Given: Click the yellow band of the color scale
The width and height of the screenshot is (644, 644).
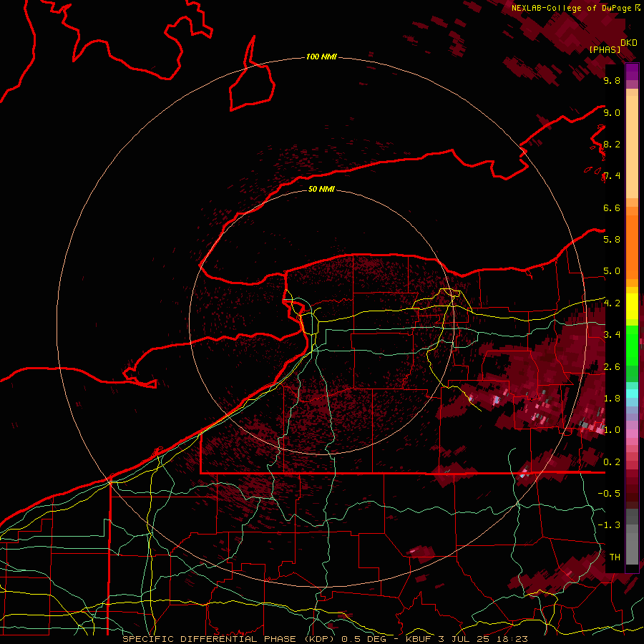Looking at the screenshot, I should pos(632,306).
